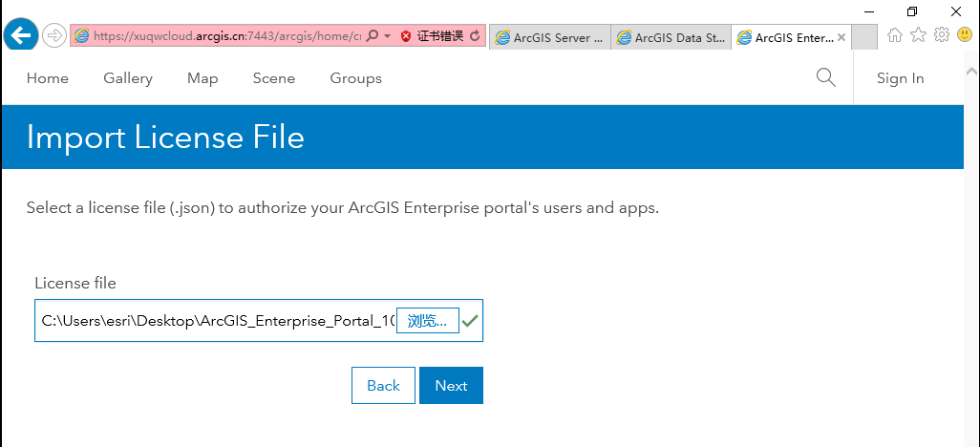Click the browser back arrow button
This screenshot has width=980, height=447.
coord(21,35)
